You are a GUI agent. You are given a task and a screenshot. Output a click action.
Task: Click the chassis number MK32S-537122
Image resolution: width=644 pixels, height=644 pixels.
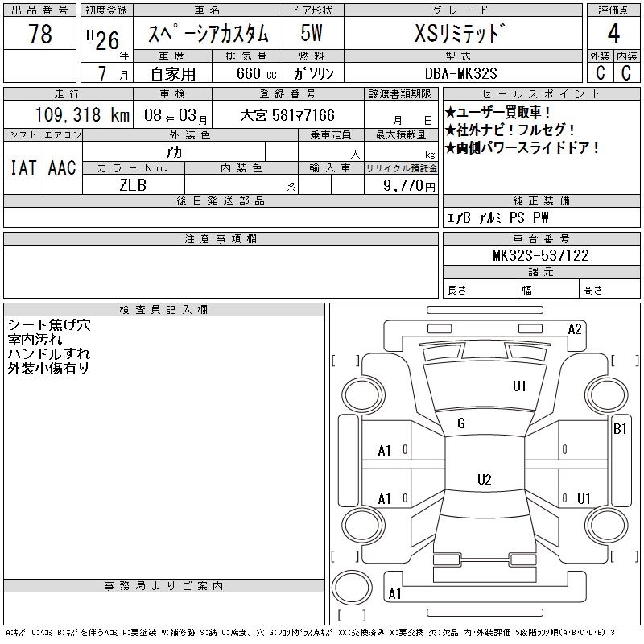pyautogui.click(x=541, y=256)
